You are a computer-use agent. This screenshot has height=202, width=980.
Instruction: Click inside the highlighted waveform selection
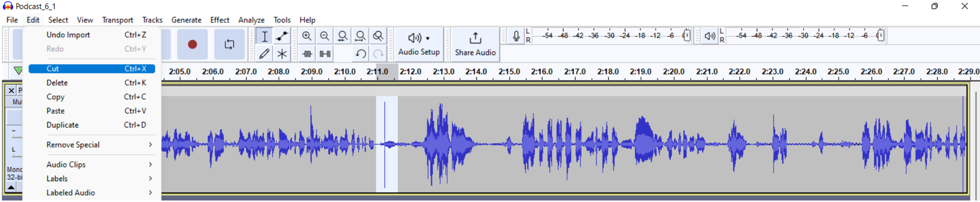[x=387, y=144]
